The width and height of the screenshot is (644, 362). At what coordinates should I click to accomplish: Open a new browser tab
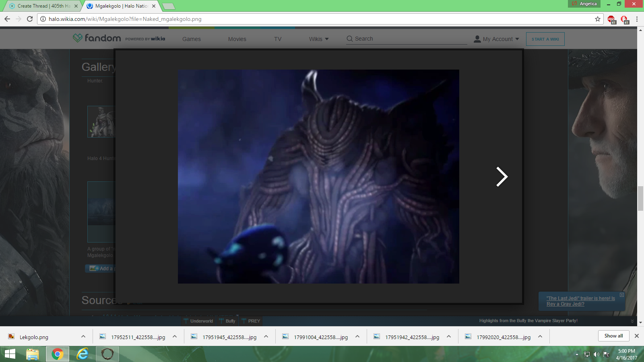[169, 6]
